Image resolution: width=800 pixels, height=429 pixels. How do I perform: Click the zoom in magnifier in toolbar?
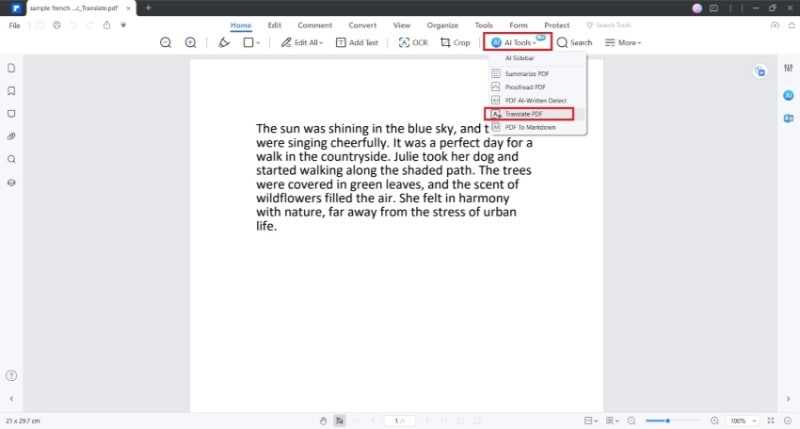(x=190, y=42)
